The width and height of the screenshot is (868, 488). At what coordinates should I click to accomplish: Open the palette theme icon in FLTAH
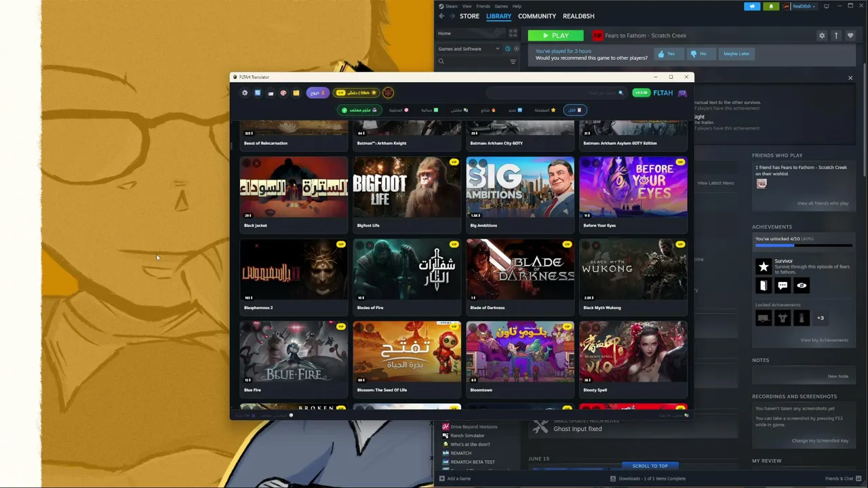click(283, 93)
